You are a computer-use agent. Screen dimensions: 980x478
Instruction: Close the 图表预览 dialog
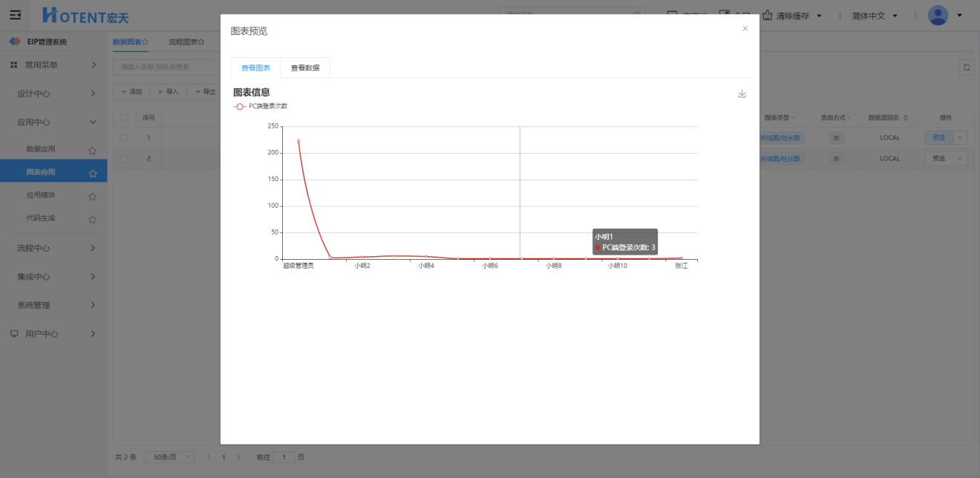coord(745,29)
